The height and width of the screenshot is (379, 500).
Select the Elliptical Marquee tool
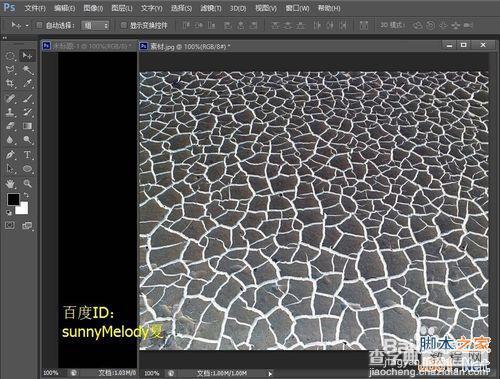click(x=10, y=56)
